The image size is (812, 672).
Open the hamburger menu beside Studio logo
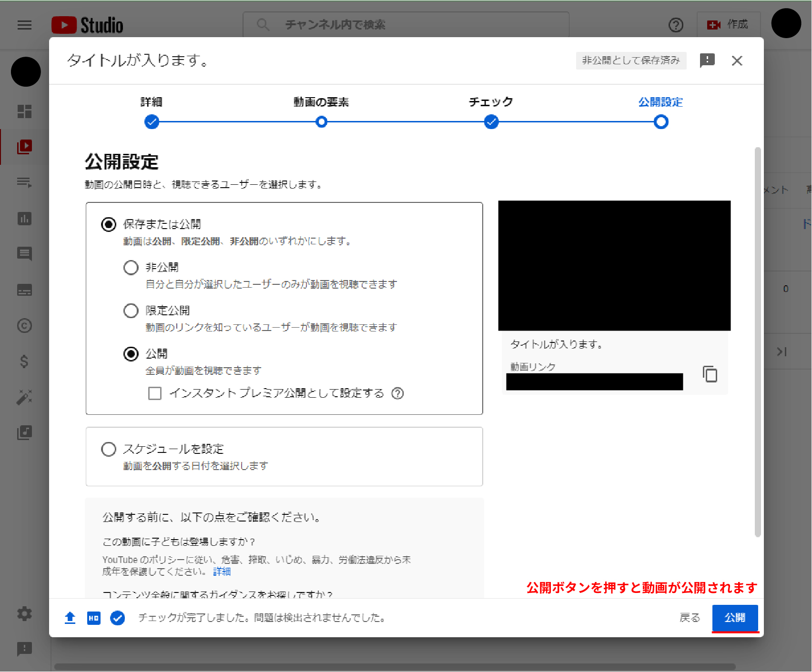[x=24, y=25]
